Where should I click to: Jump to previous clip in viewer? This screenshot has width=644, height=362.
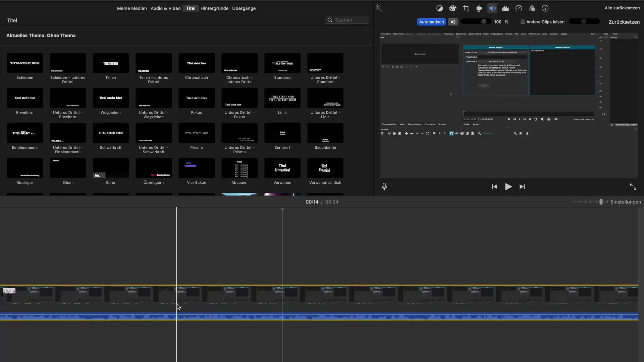tap(494, 187)
